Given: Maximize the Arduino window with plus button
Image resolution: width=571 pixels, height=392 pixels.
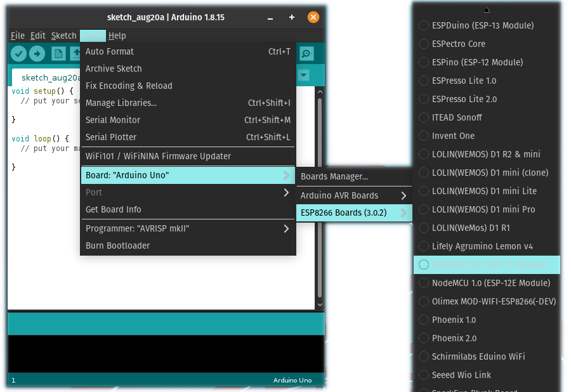Looking at the screenshot, I should coord(292,17).
